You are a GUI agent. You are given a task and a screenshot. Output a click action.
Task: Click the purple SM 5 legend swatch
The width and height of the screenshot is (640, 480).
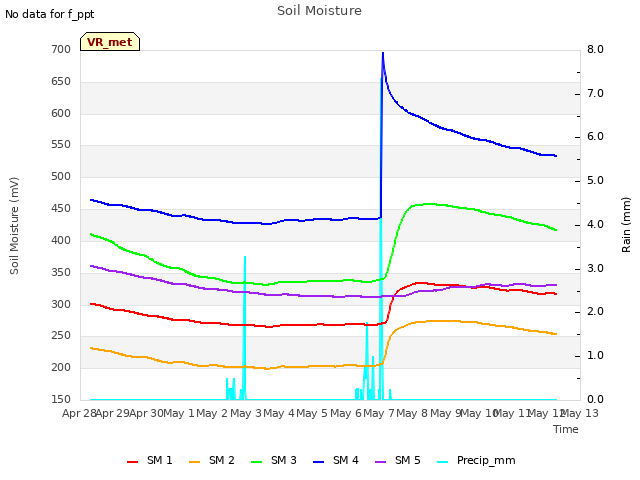tap(381, 462)
